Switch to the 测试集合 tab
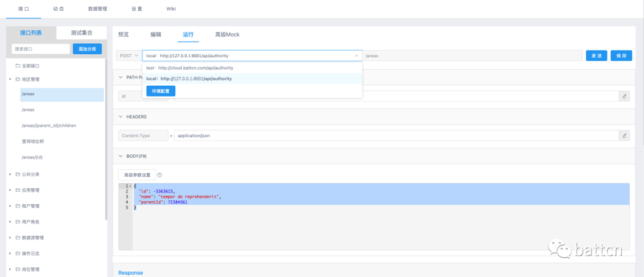The height and width of the screenshot is (277, 644). tap(81, 33)
